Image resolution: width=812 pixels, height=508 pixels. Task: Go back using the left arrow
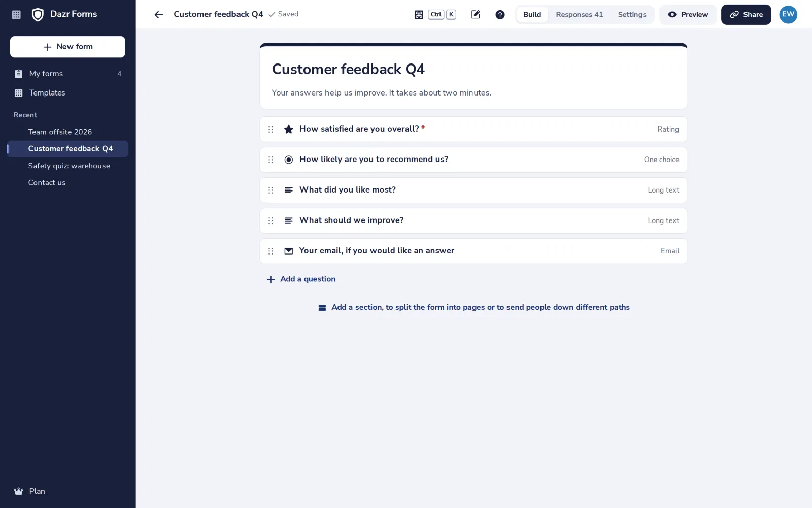(x=159, y=15)
